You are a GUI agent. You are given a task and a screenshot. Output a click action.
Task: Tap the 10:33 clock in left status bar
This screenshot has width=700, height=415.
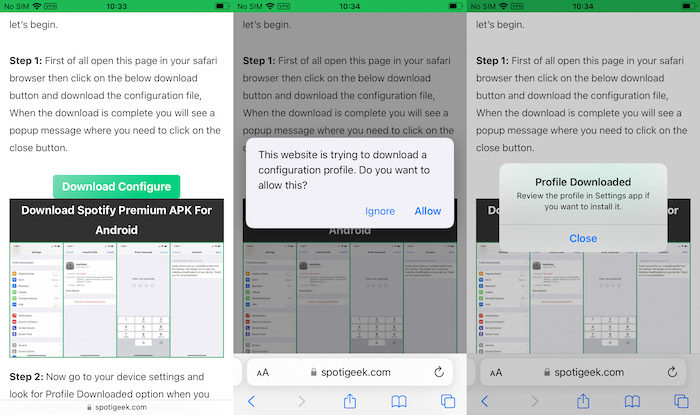click(117, 6)
